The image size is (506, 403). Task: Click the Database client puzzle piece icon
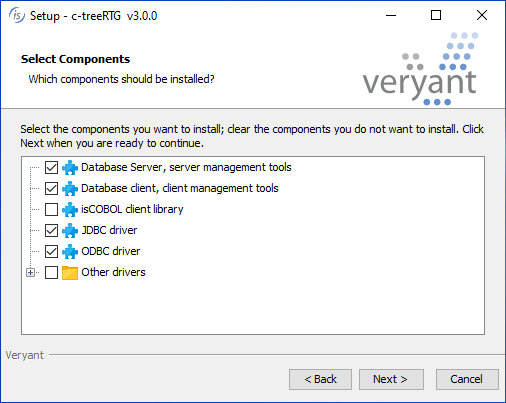coord(70,188)
